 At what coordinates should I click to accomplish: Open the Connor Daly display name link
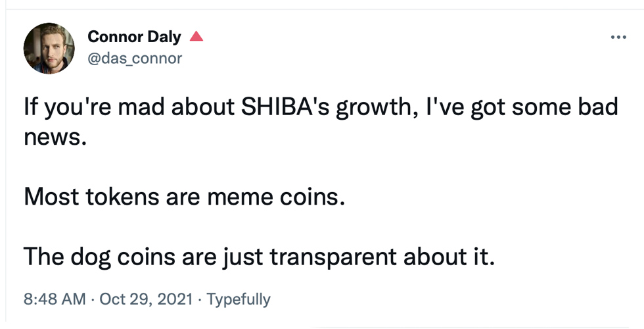134,37
